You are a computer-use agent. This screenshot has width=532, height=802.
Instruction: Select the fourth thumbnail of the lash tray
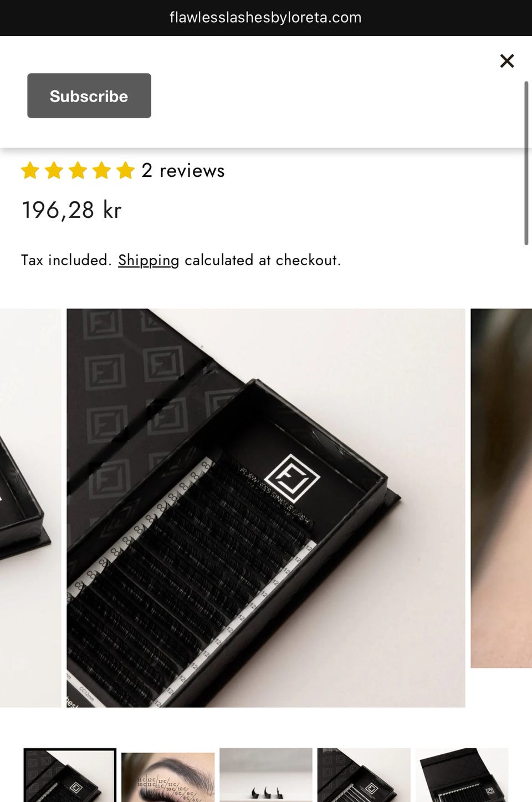pyautogui.click(x=364, y=775)
